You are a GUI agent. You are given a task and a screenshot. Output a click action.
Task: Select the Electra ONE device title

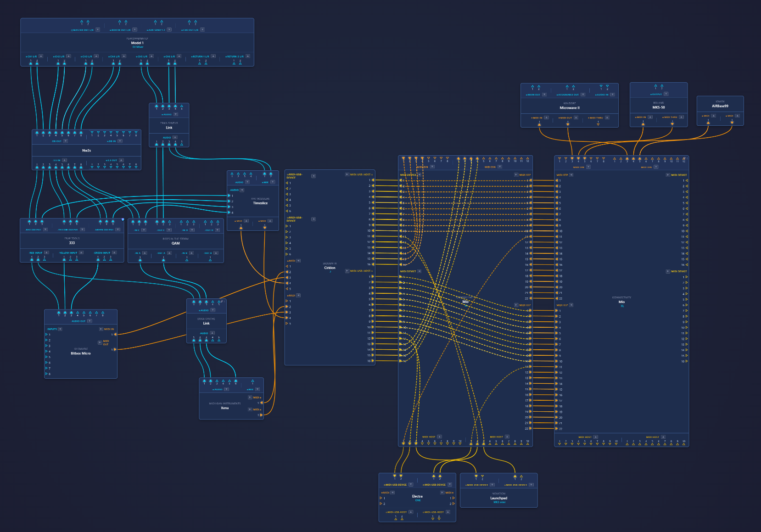[417, 496]
